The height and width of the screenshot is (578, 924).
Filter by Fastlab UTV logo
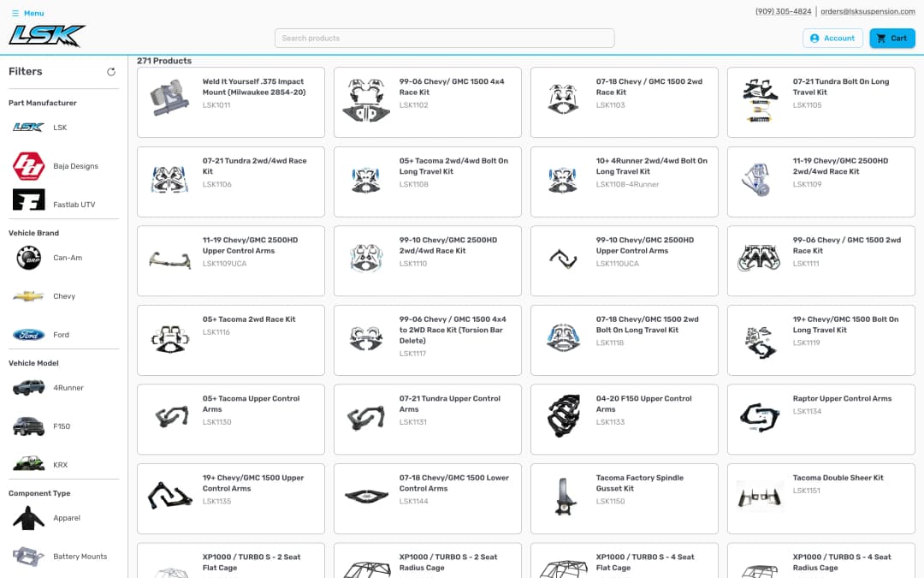pos(28,200)
